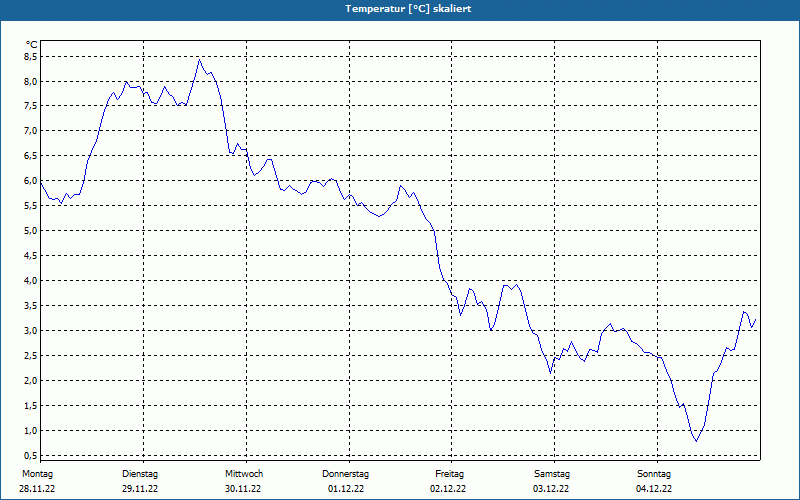Click the 1,0 axis label
The height and width of the screenshot is (500, 800).
[x=31, y=431]
